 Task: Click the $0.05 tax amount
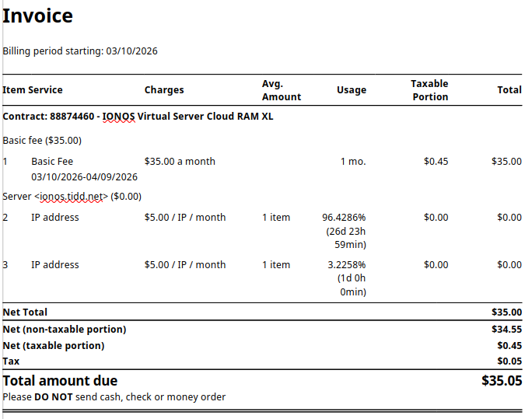tap(509, 361)
